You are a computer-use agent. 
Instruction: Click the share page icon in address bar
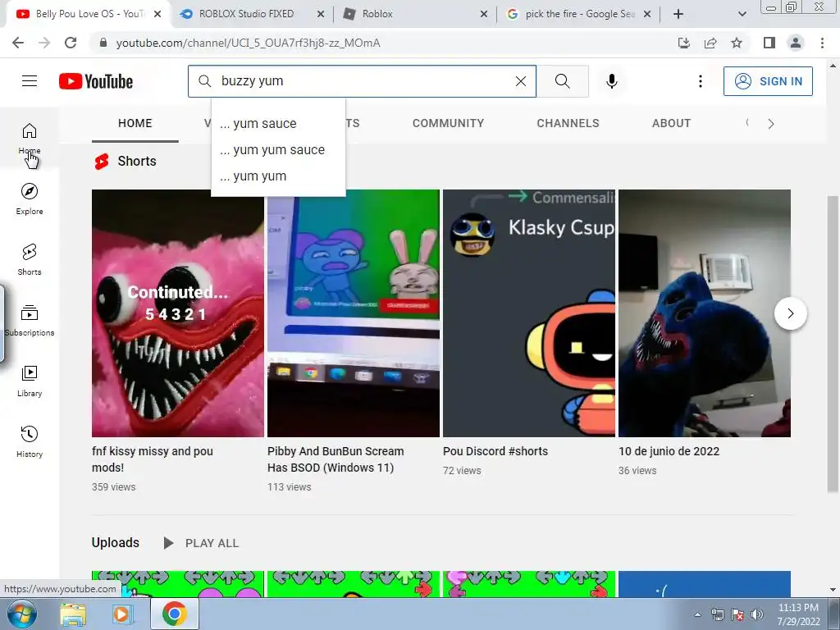pyautogui.click(x=710, y=43)
